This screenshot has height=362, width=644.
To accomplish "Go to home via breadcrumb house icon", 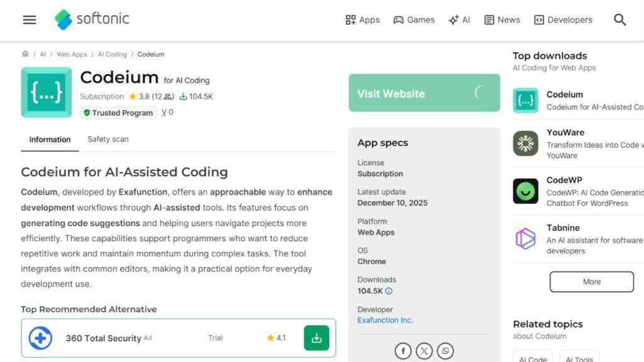I will [x=25, y=54].
